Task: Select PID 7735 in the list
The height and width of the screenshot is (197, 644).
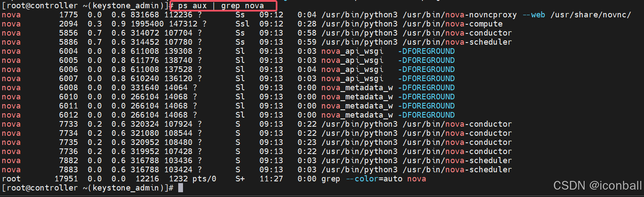Action: (69, 142)
